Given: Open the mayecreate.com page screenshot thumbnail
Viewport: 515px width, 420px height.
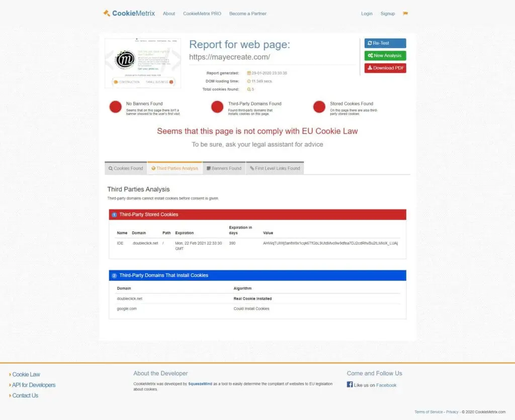Looking at the screenshot, I should (143, 63).
